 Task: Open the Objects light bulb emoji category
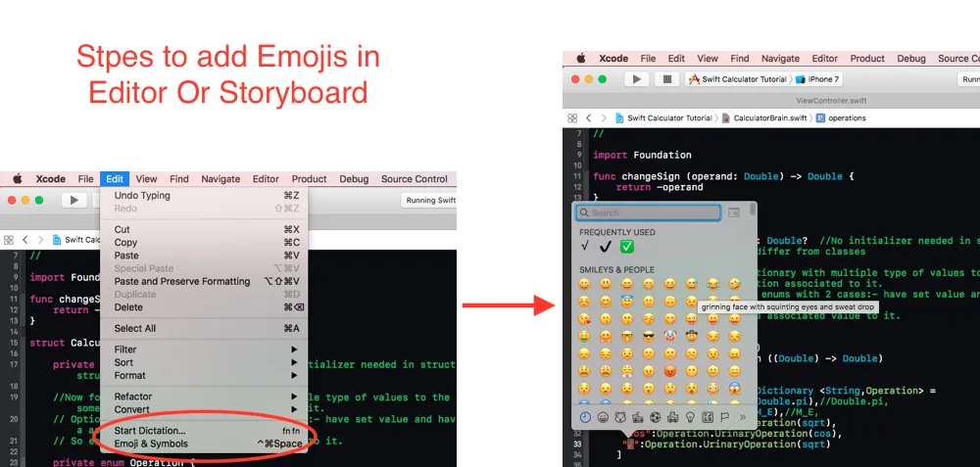(691, 417)
